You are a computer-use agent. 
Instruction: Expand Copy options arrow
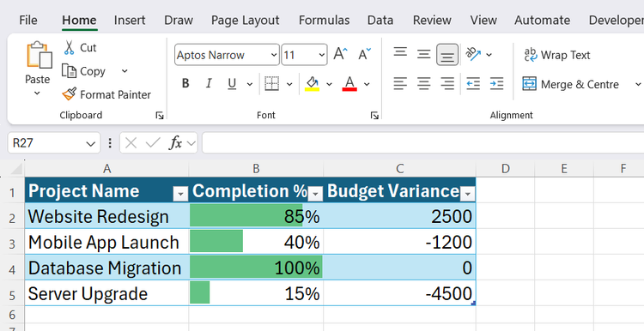(x=125, y=71)
